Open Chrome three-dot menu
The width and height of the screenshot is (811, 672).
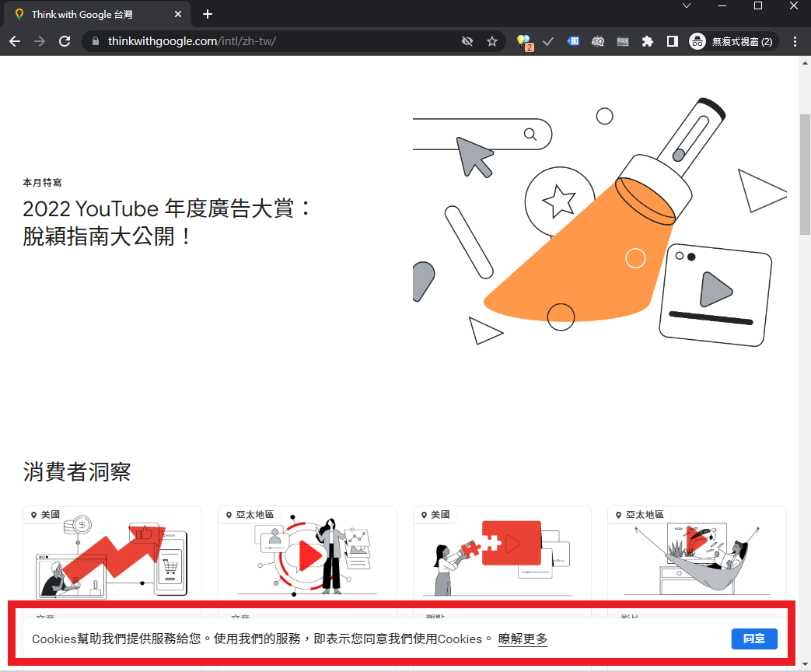click(795, 41)
